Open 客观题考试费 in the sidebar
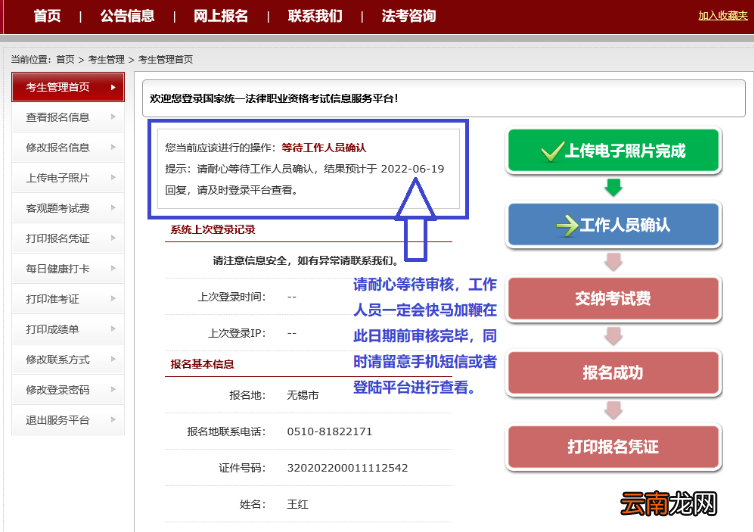 (68, 208)
